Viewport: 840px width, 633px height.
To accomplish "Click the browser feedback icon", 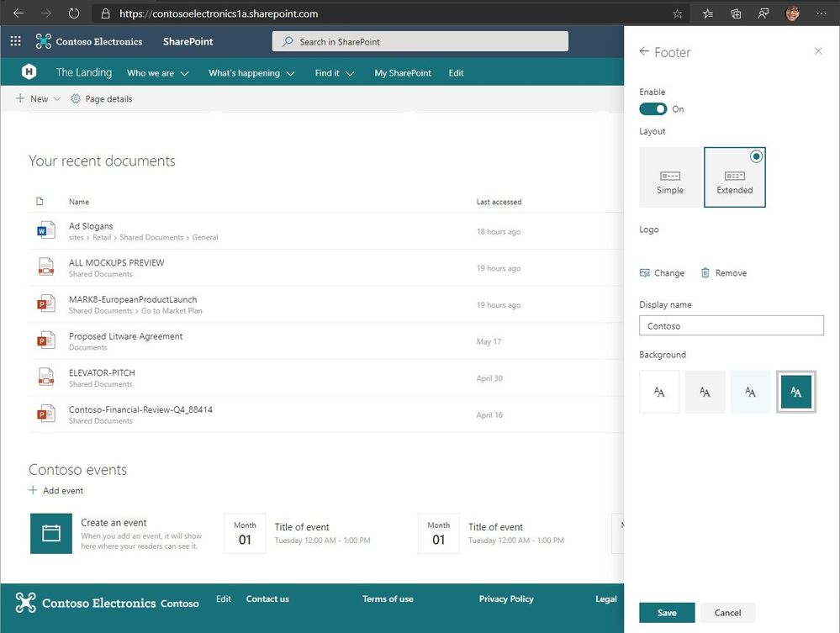I will pos(763,14).
